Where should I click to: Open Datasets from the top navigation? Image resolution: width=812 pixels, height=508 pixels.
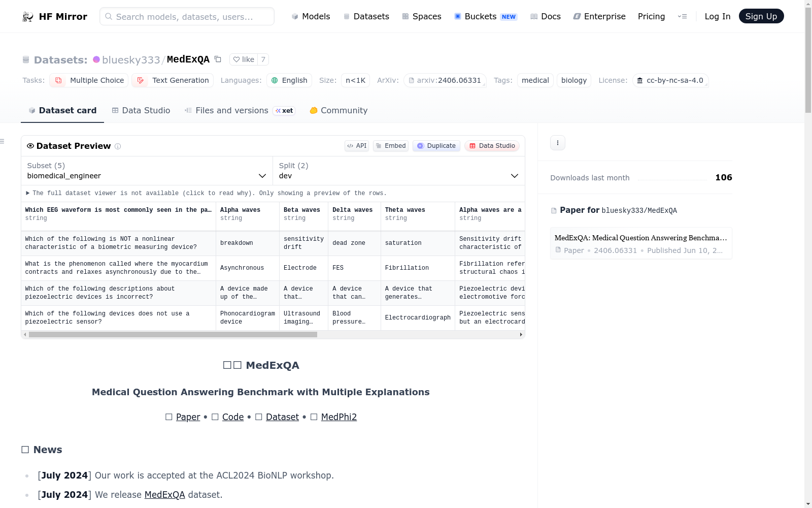[x=366, y=16]
